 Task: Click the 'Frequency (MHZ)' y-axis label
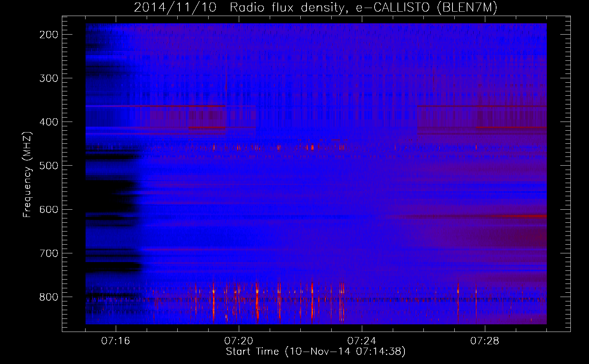tap(27, 175)
